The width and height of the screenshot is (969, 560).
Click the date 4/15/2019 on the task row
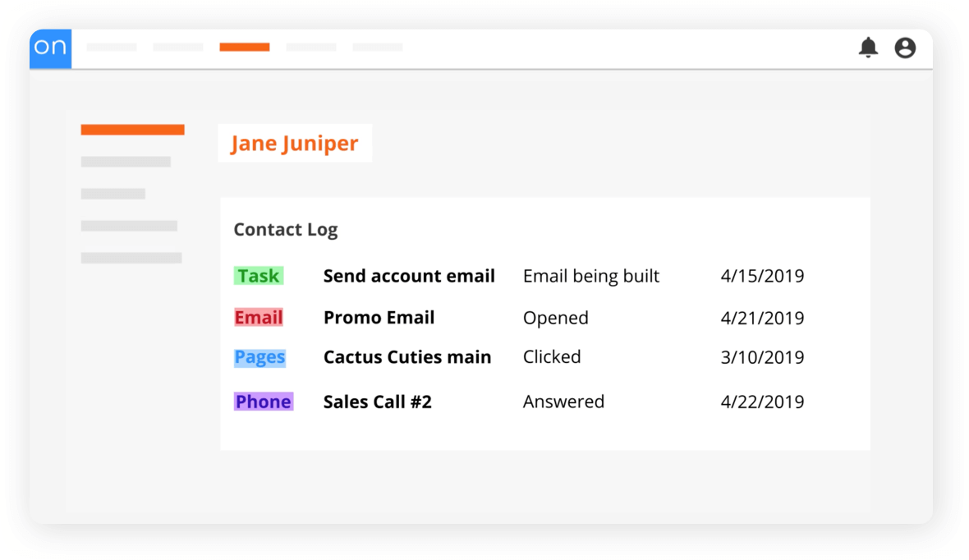click(762, 276)
